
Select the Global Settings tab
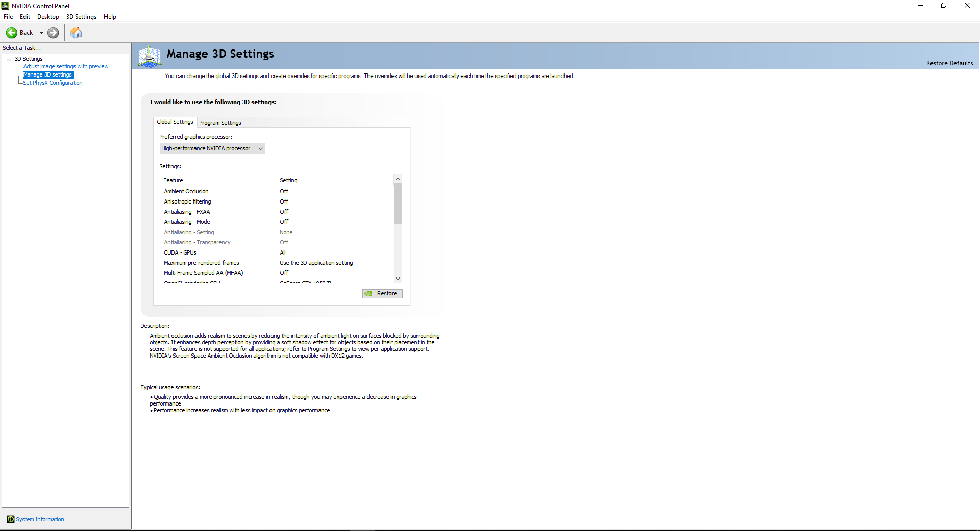point(175,122)
